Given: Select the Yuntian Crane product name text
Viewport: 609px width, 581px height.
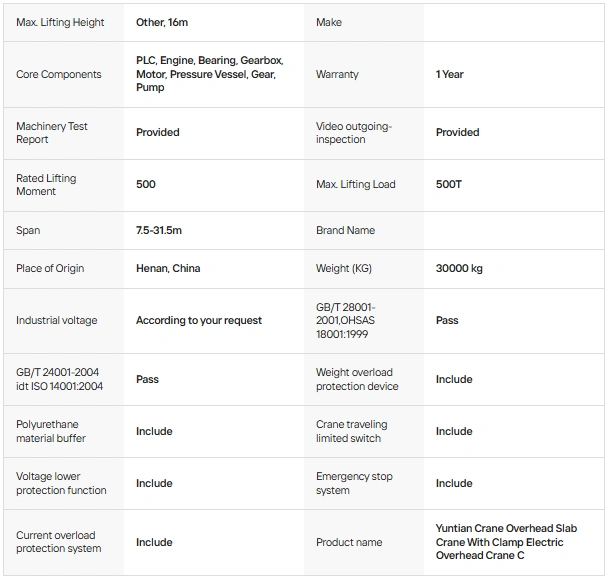Looking at the screenshot, I should point(507,542).
